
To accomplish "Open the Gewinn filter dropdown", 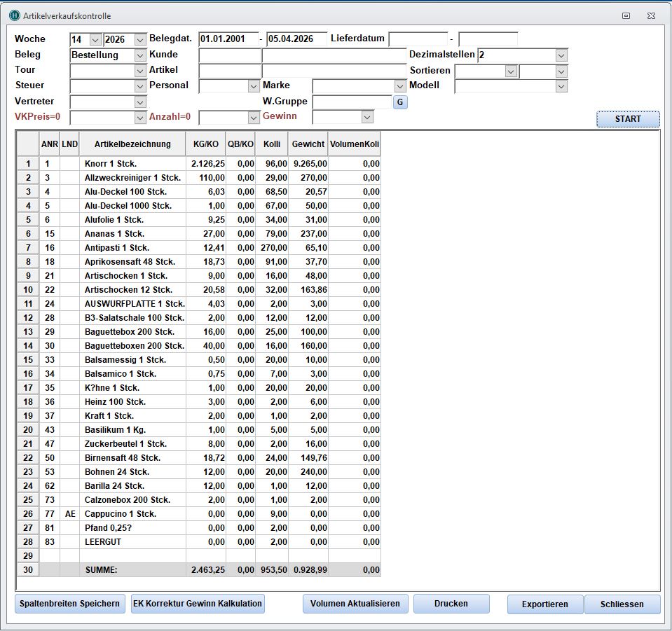I will [x=366, y=117].
